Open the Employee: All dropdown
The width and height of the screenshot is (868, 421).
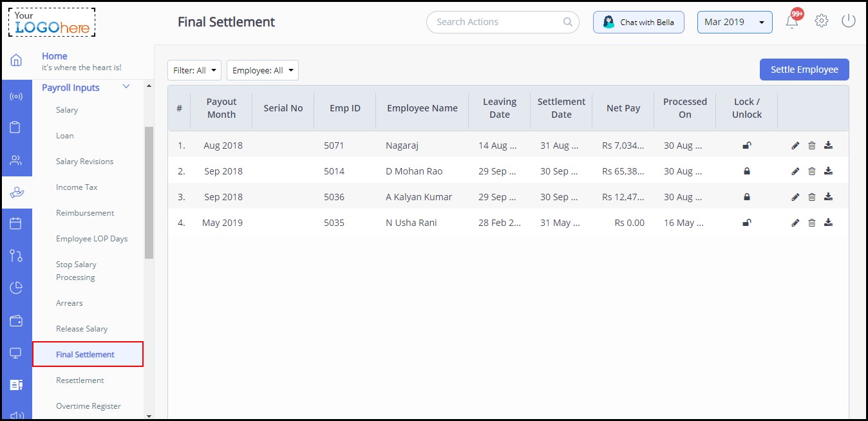pos(263,70)
